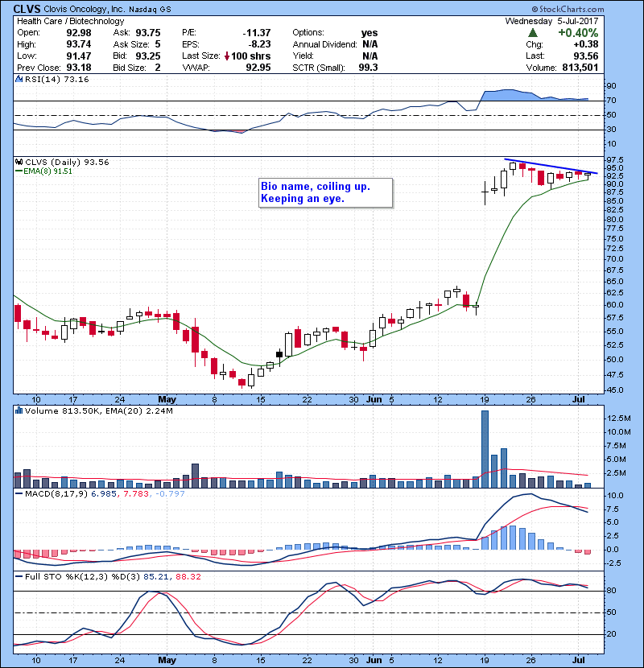The height and width of the screenshot is (668, 644).
Task: Click the Full STO legend line marker
Action: click(x=19, y=576)
